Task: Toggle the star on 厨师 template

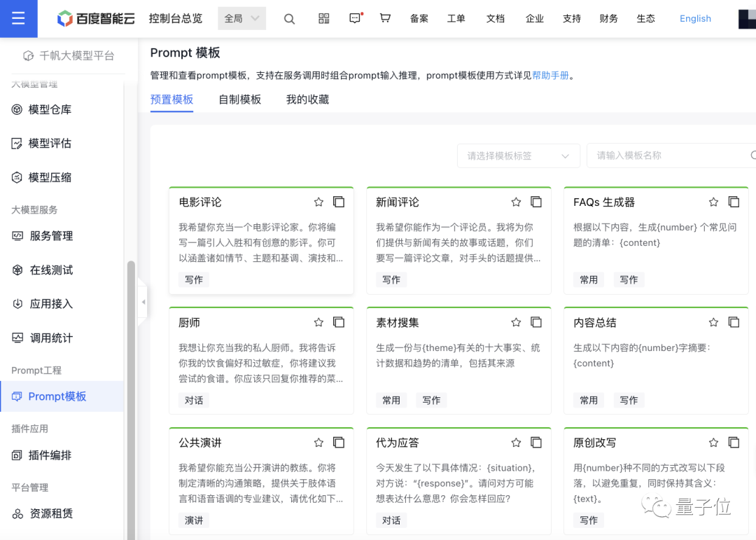Action: [318, 322]
